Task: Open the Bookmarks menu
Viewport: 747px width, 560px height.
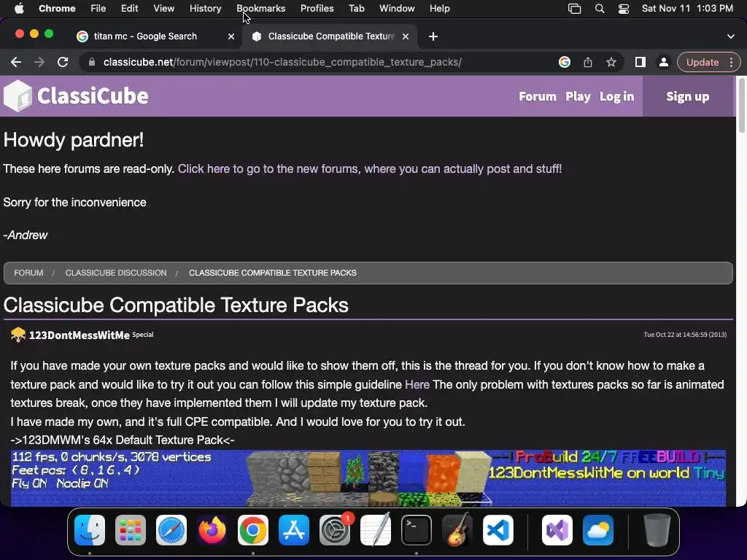Action: tap(260, 9)
